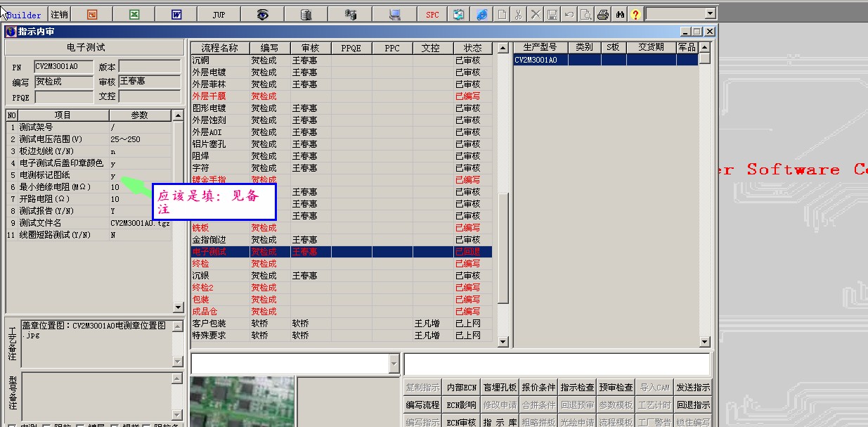Open the top toolbar combo box dropdown

(x=710, y=13)
